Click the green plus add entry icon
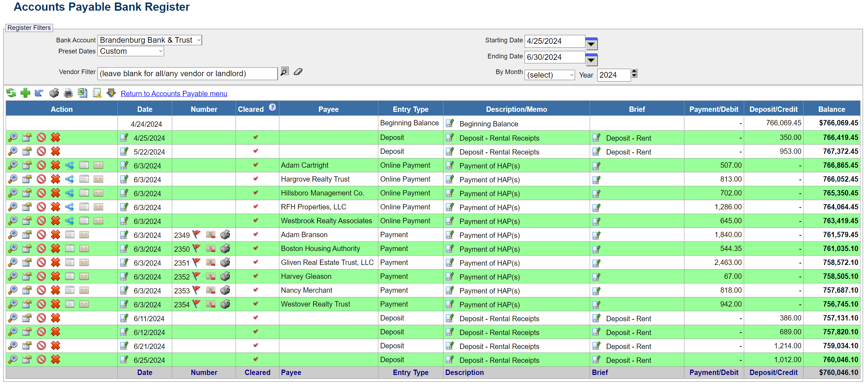868x386 pixels. pyautogui.click(x=25, y=93)
